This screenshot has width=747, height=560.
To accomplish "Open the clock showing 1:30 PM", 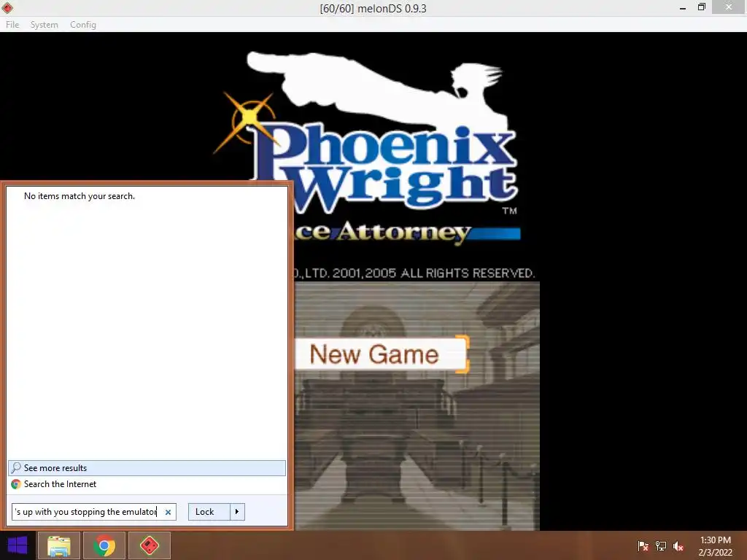I will point(715,546).
